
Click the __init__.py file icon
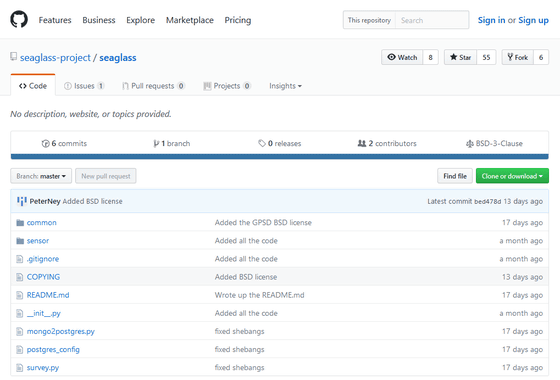pyautogui.click(x=20, y=314)
